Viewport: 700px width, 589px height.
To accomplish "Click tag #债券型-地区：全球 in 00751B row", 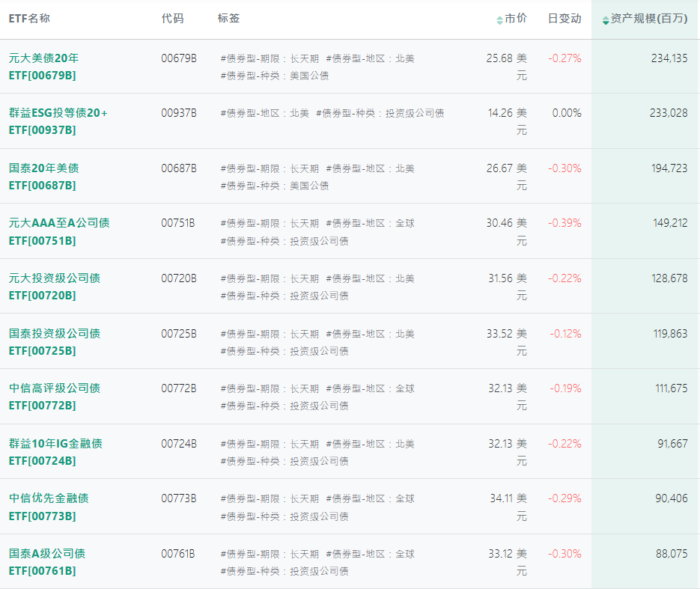I will coord(370,223).
